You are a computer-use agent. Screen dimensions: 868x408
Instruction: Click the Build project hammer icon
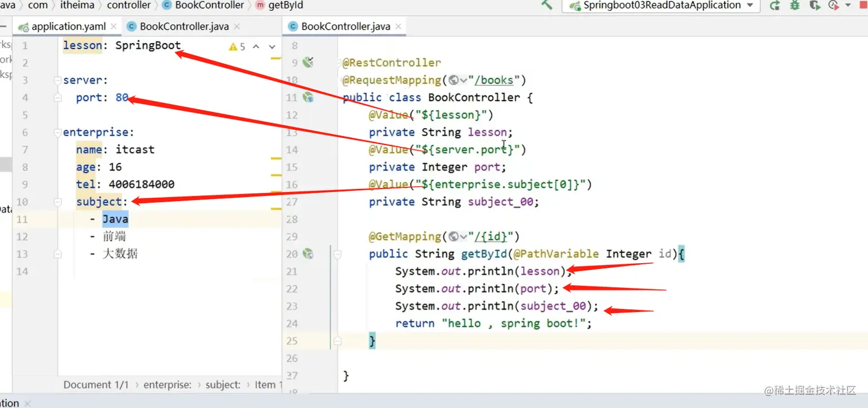547,5
